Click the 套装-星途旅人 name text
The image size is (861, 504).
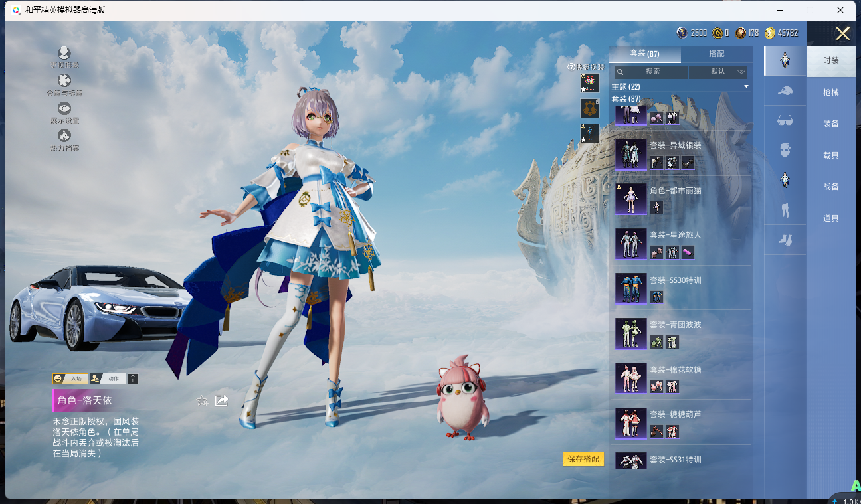[676, 235]
